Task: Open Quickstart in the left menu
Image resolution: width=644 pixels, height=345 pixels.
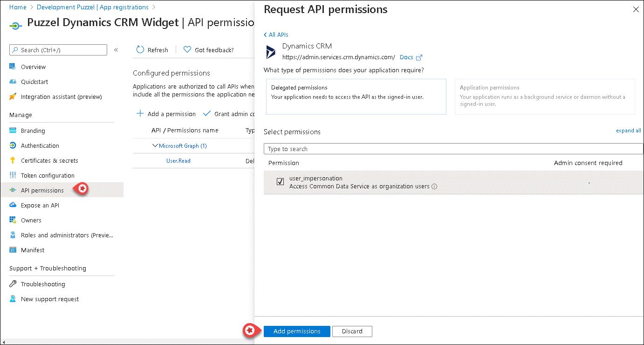Action: 34,82
